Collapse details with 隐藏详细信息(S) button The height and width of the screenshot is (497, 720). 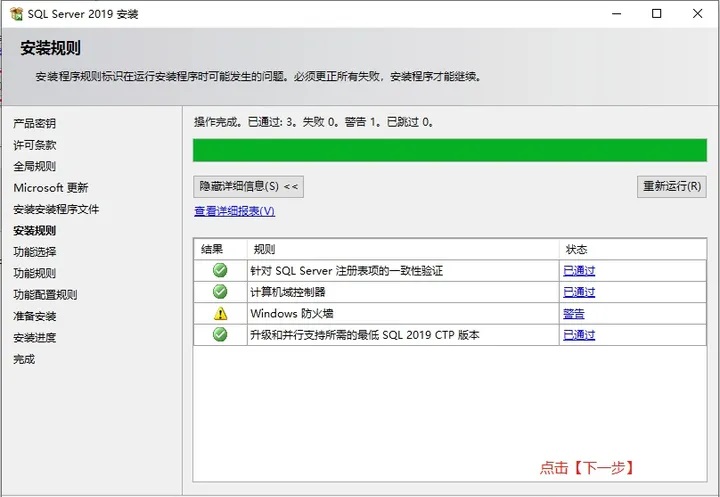[248, 186]
